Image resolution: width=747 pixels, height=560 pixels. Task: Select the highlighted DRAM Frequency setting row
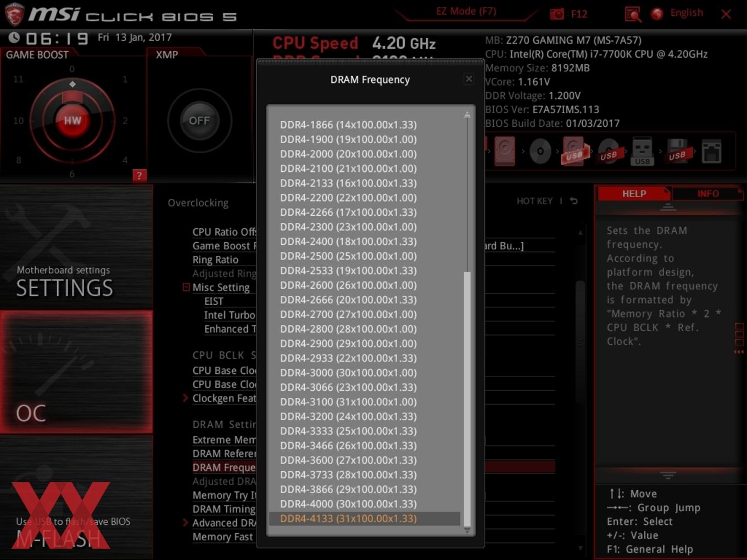224,467
